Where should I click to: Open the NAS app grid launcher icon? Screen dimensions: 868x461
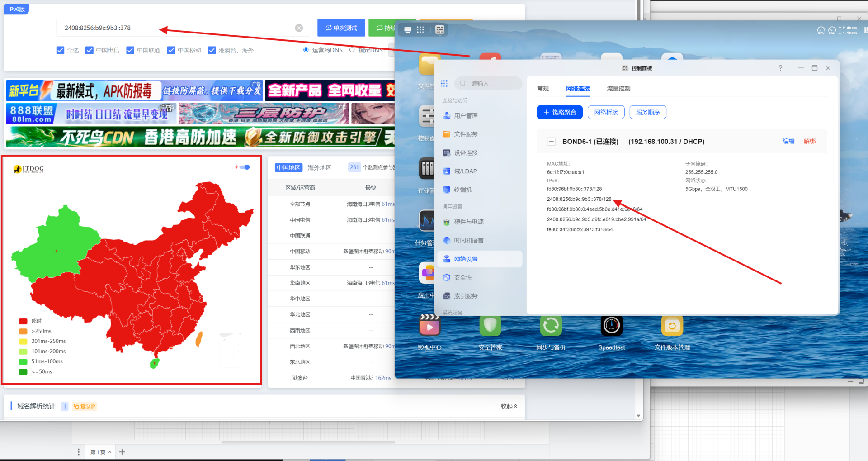(420, 30)
